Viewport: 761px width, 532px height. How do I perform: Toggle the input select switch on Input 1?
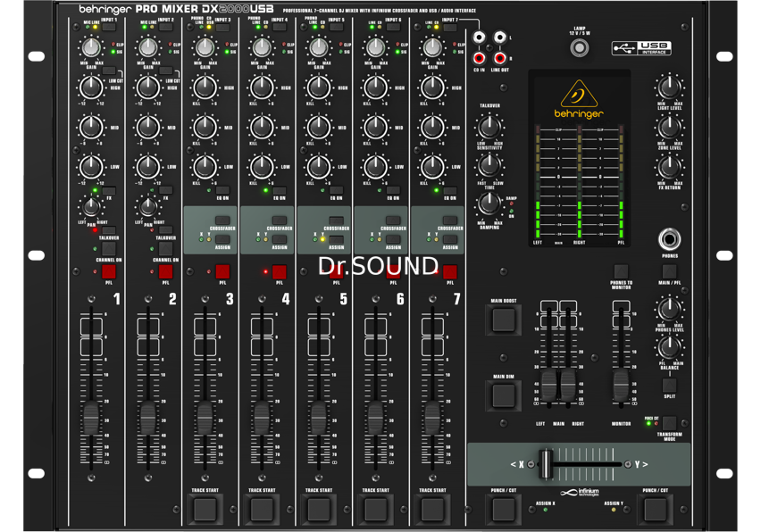[x=109, y=27]
